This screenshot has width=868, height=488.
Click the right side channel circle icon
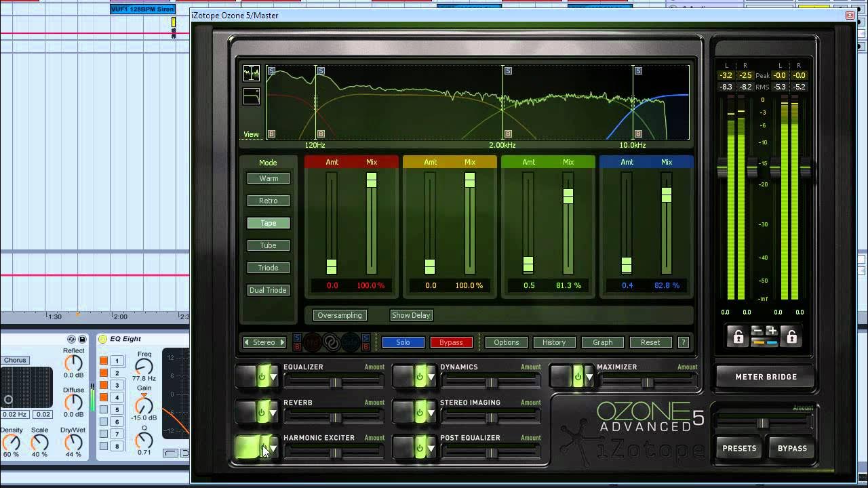351,342
